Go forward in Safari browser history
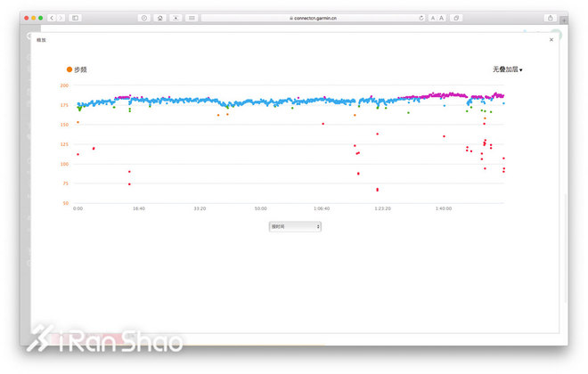Image resolution: width=588 pixels, height=374 pixels. click(60, 18)
